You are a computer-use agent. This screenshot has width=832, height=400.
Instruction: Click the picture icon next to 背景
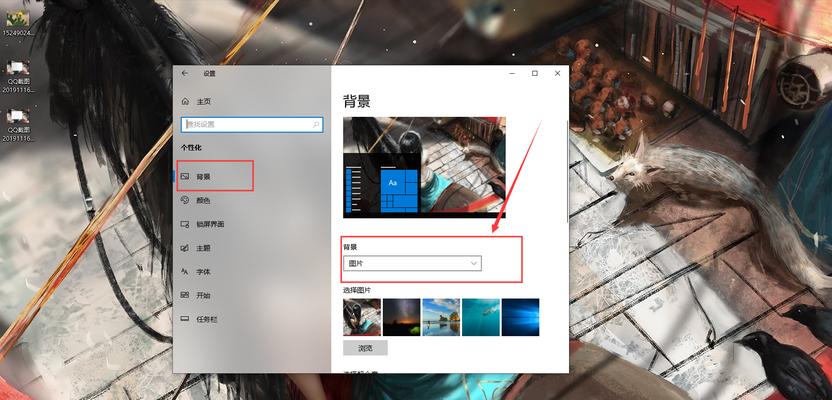coord(185,176)
